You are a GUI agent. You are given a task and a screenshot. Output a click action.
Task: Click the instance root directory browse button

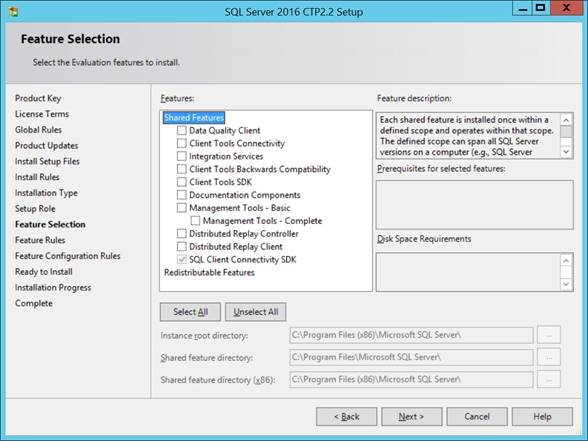[549, 335]
